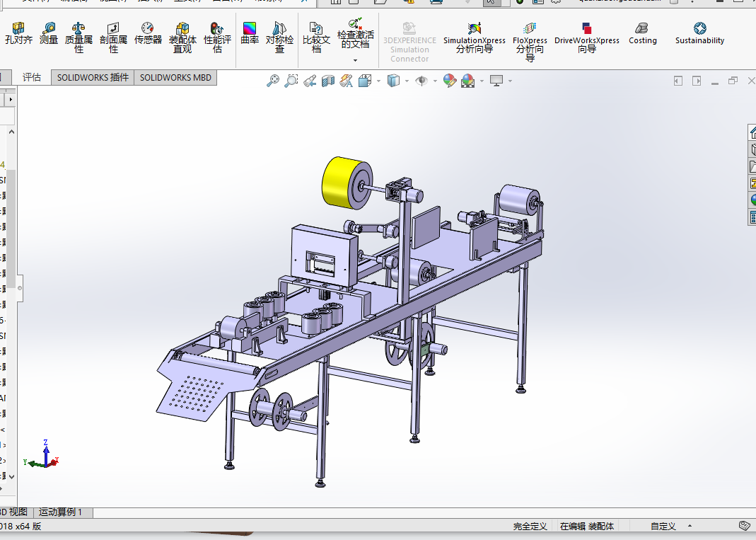Screen dimensions: 756x540
Task: Open the Sustainability tool
Action: [699, 33]
